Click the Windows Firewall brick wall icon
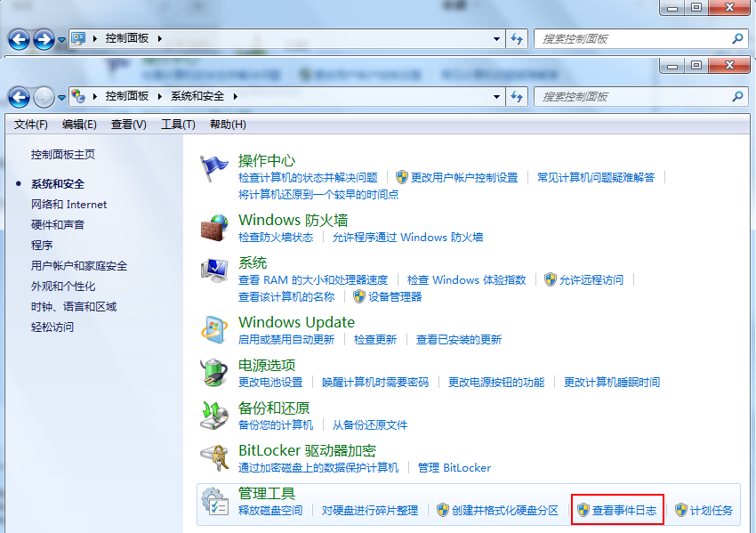Screen dimensions: 756x533 click(x=214, y=228)
